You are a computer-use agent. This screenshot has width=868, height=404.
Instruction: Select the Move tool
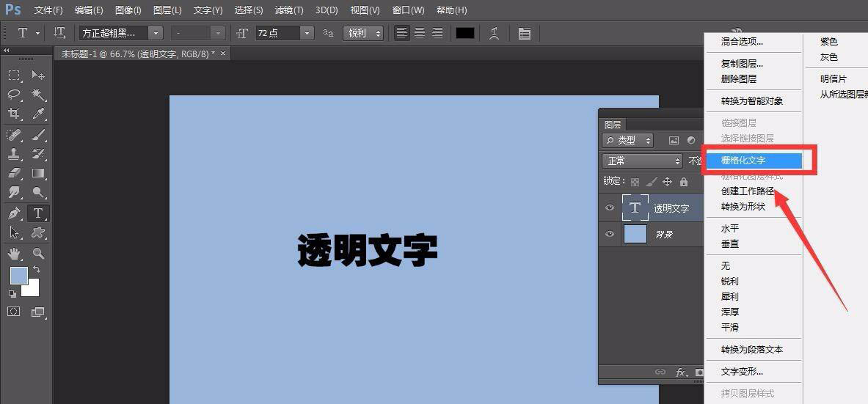[x=38, y=76]
